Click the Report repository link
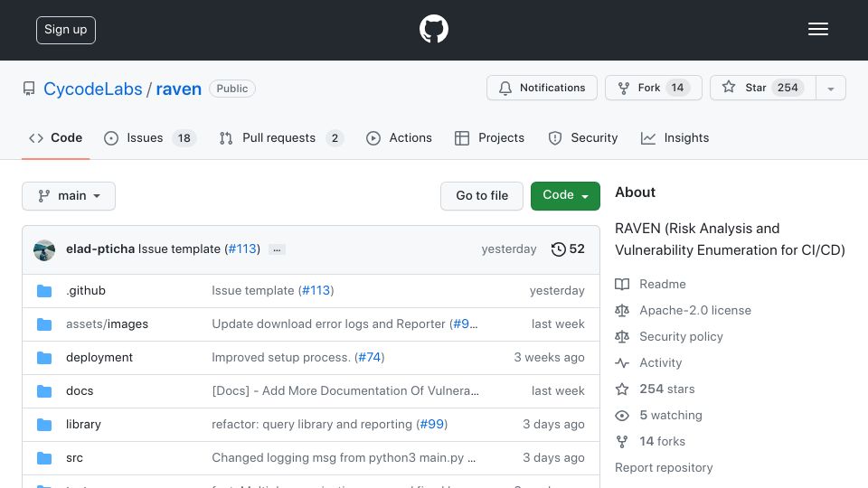This screenshot has width=868, height=488. (x=664, y=467)
